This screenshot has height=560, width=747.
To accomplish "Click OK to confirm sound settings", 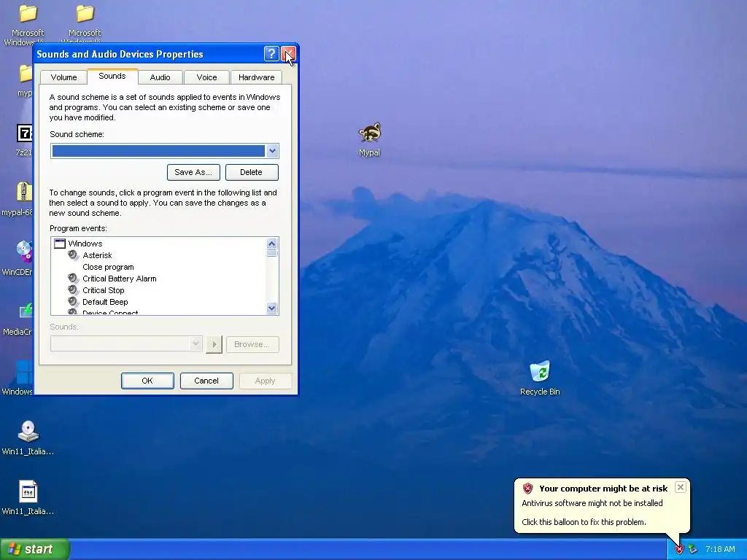I will [147, 381].
